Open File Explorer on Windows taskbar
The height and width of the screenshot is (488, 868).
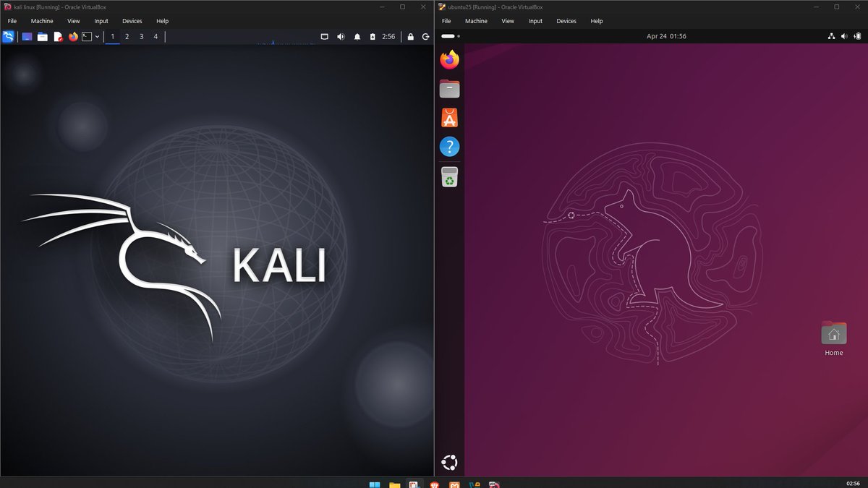[x=394, y=485]
